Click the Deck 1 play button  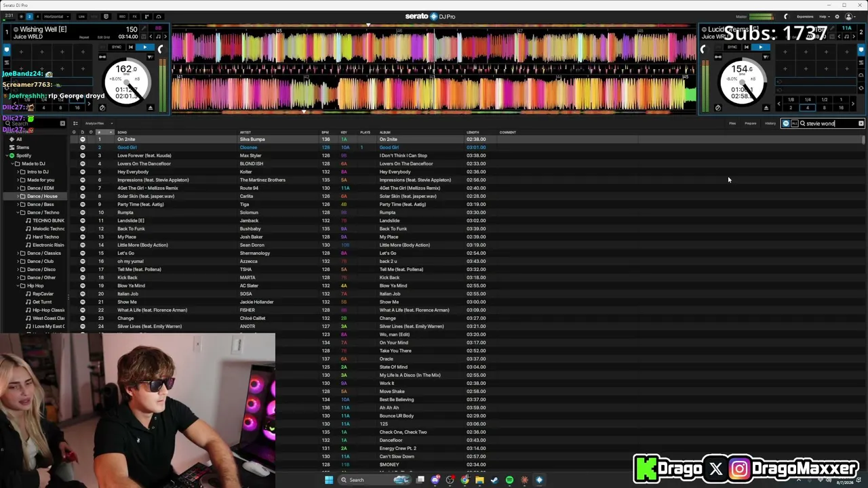[144, 47]
